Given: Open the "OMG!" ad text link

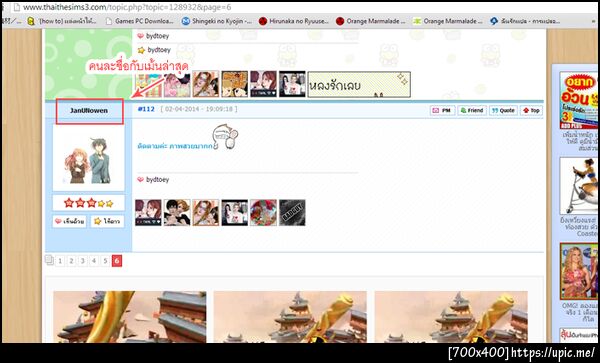Looking at the screenshot, I should 579,313.
